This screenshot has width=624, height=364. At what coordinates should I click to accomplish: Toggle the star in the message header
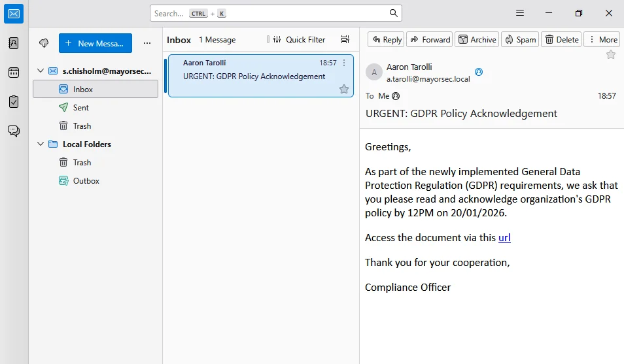[x=611, y=55]
